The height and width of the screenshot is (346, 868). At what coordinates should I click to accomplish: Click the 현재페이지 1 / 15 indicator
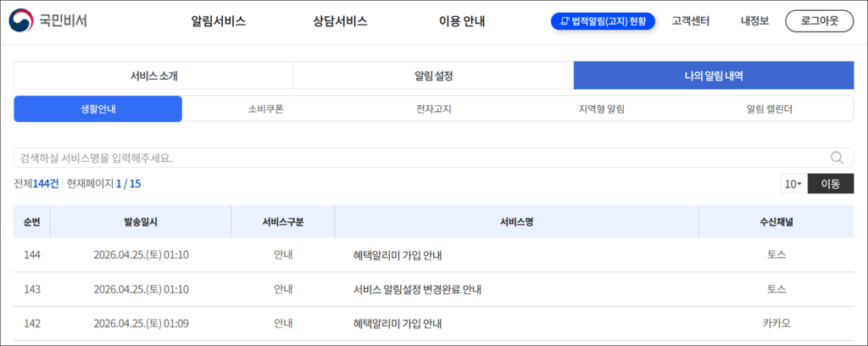point(103,184)
